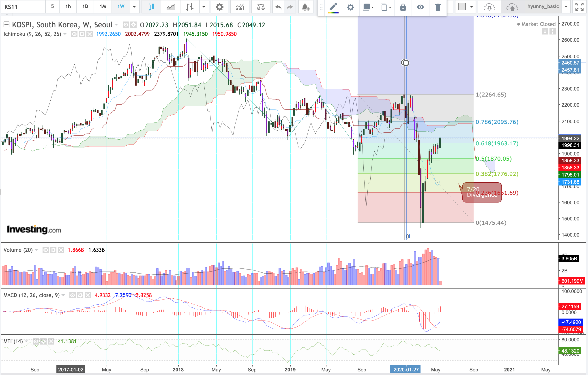This screenshot has width=588, height=375.
Task: Lock the selected drawing object
Action: 403,7
